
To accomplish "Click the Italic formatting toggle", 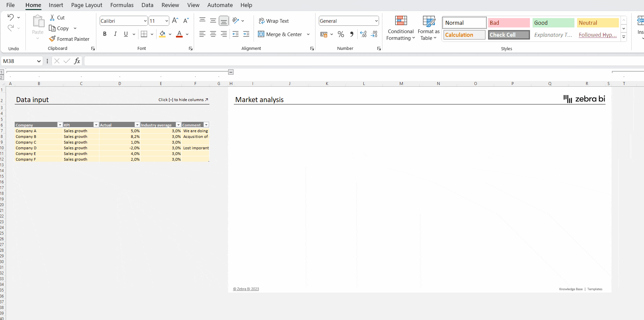I will (115, 34).
